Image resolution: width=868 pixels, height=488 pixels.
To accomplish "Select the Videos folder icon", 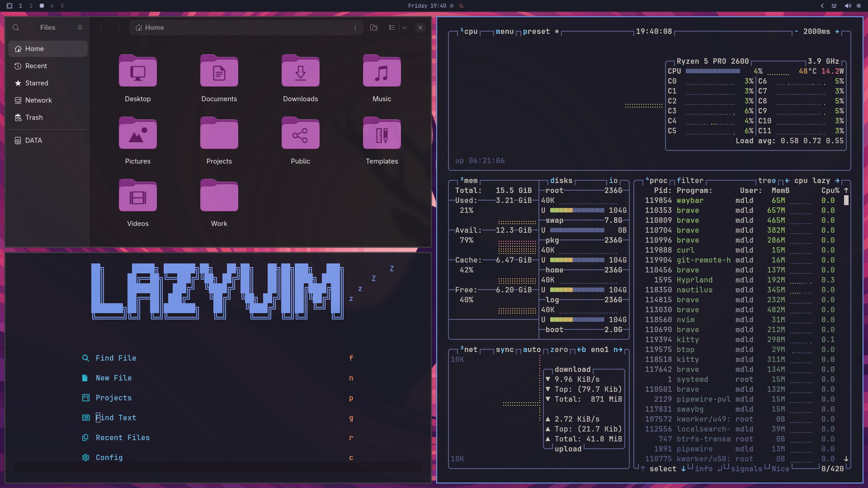I will tap(138, 196).
